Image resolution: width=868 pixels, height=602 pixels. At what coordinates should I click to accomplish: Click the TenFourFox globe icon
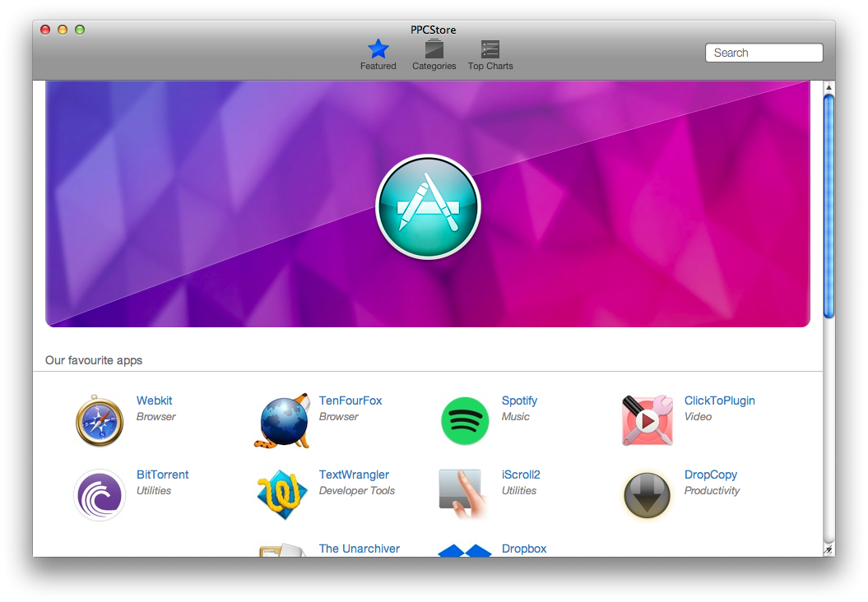[283, 421]
